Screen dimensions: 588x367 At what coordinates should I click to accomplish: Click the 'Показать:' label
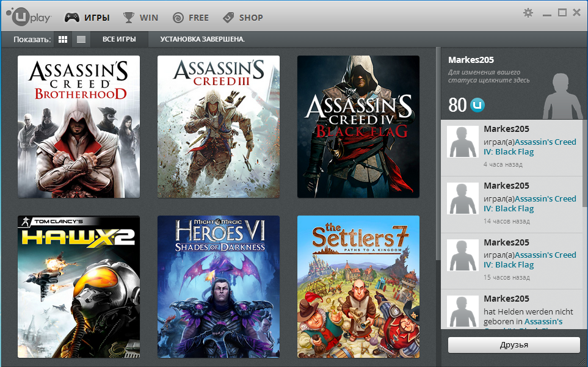click(32, 39)
